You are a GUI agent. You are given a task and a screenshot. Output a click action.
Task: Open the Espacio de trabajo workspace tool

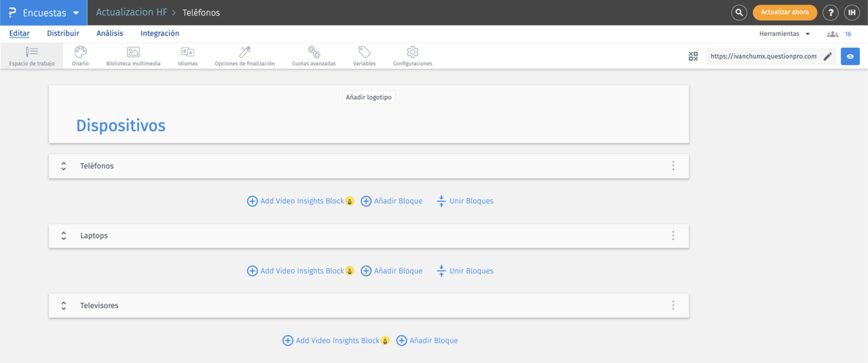pos(32,56)
